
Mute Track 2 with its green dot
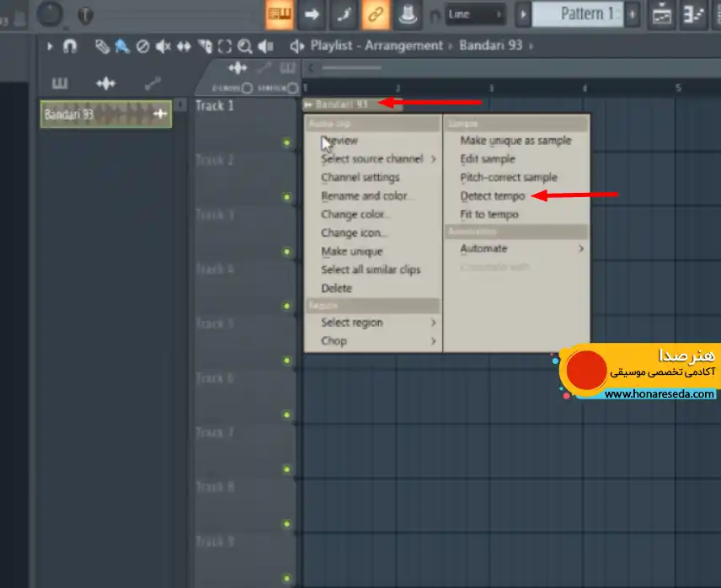(x=287, y=197)
